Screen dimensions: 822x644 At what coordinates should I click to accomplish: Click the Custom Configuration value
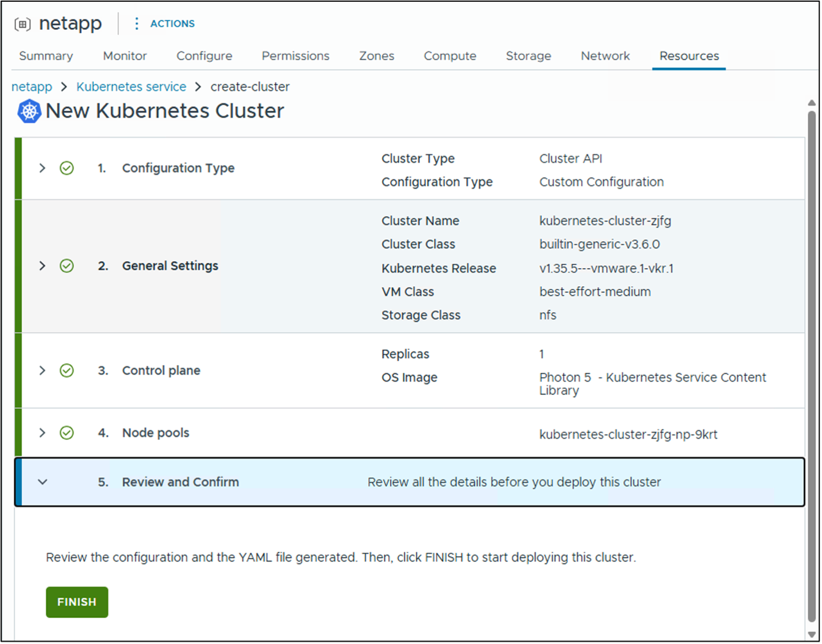602,182
